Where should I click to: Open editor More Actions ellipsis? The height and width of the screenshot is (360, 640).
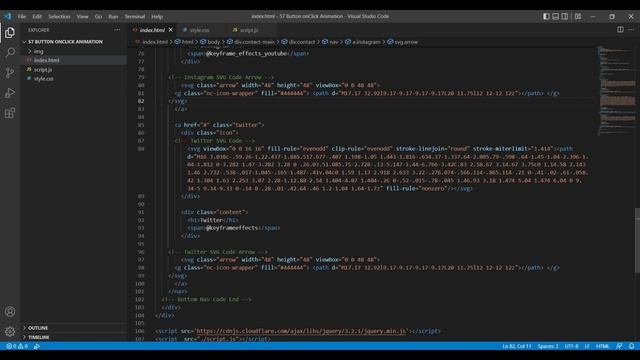click(x=631, y=29)
